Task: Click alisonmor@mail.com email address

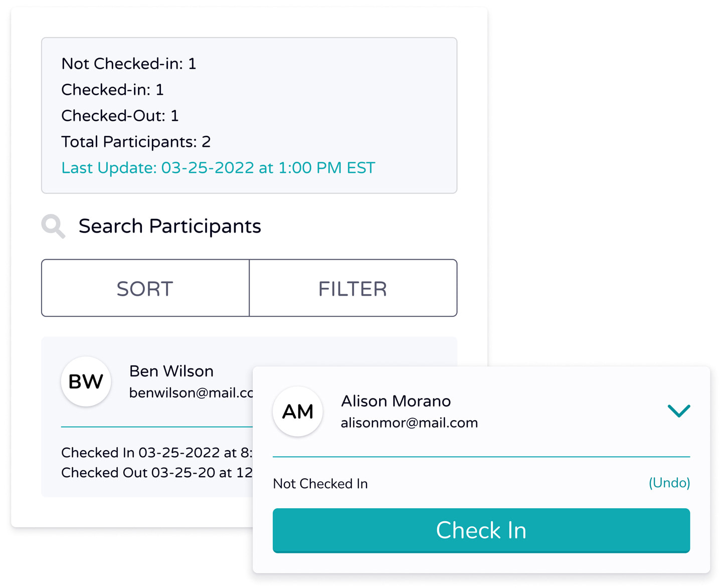Action: [x=409, y=423]
